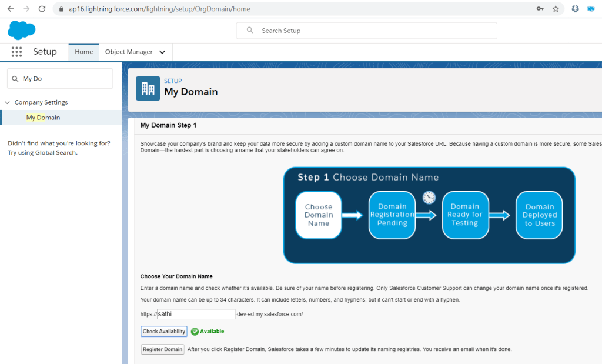Select My Domain in the sidebar
The width and height of the screenshot is (602, 364).
click(43, 118)
